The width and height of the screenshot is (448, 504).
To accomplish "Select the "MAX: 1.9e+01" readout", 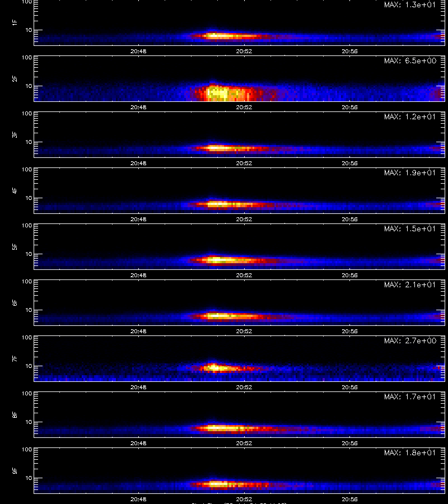I will coord(410,172).
